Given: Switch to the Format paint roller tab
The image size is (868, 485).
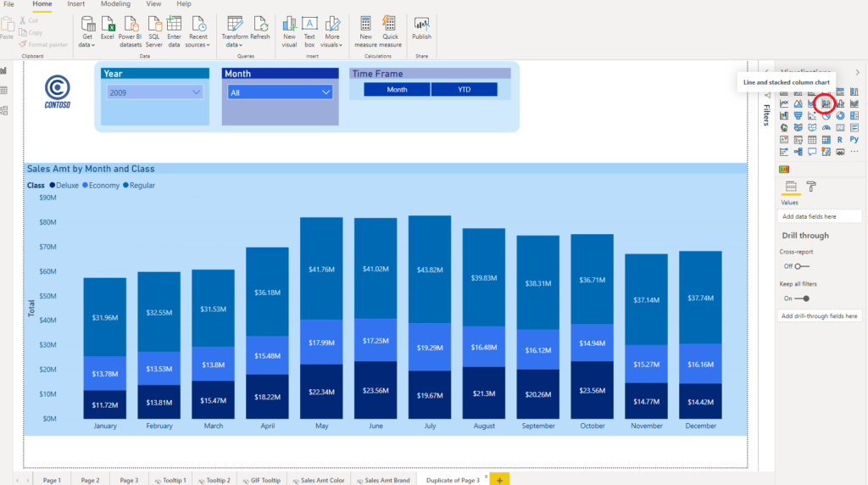Looking at the screenshot, I should (x=811, y=187).
